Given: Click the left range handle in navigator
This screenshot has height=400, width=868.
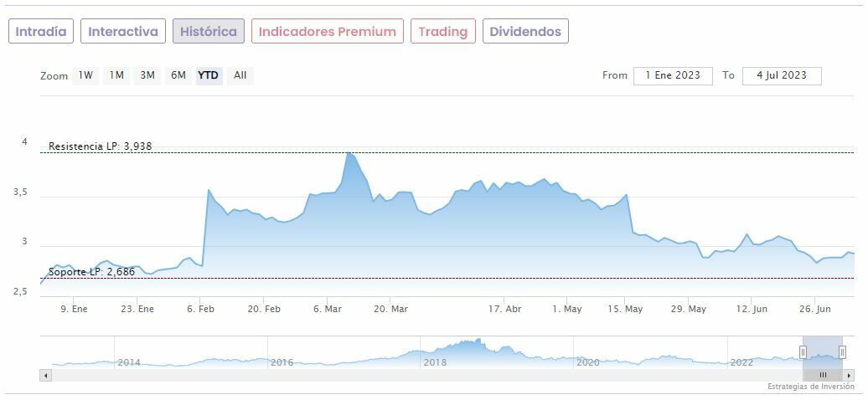Looking at the screenshot, I should pyautogui.click(x=803, y=352).
